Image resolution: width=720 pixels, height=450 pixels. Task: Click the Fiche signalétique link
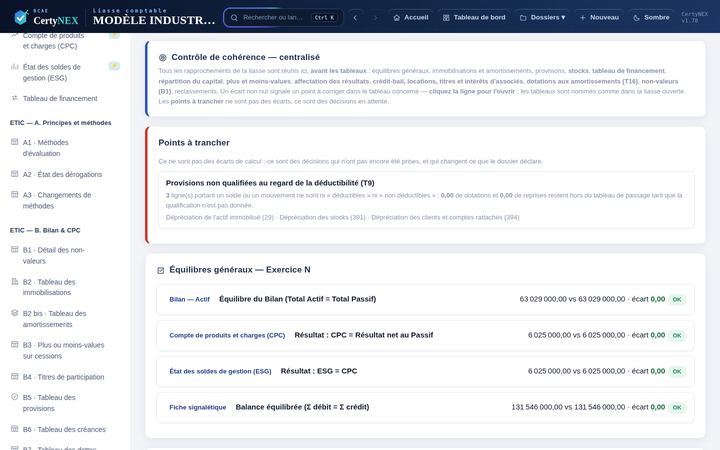[x=197, y=407]
